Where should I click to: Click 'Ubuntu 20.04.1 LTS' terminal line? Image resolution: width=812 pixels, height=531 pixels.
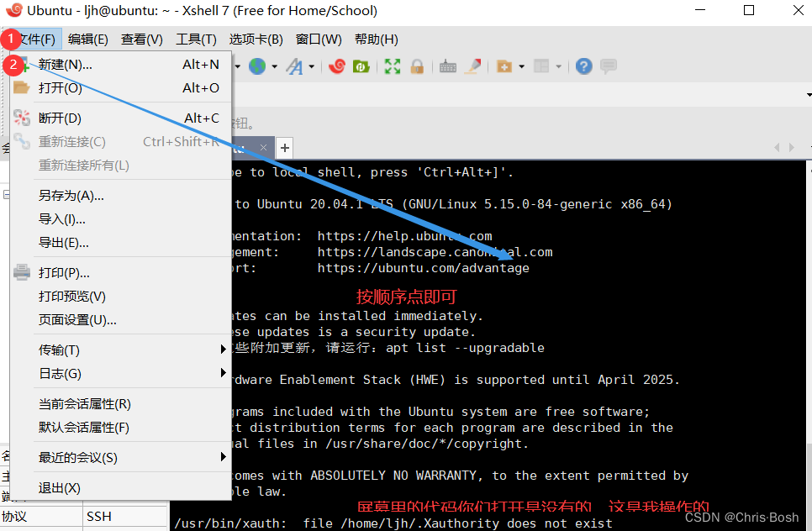click(454, 204)
